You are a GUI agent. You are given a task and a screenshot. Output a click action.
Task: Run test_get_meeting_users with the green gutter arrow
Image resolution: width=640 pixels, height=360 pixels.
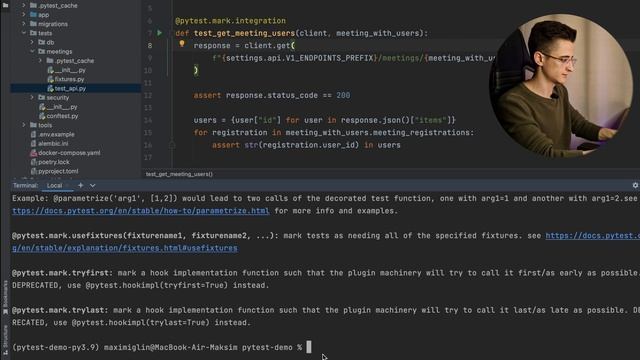[160, 33]
